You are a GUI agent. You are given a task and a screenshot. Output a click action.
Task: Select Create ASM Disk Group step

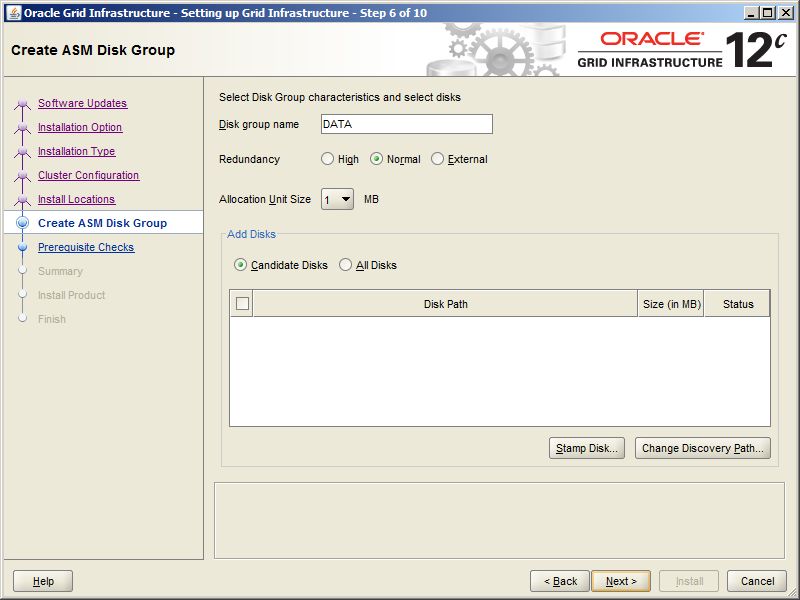click(103, 223)
